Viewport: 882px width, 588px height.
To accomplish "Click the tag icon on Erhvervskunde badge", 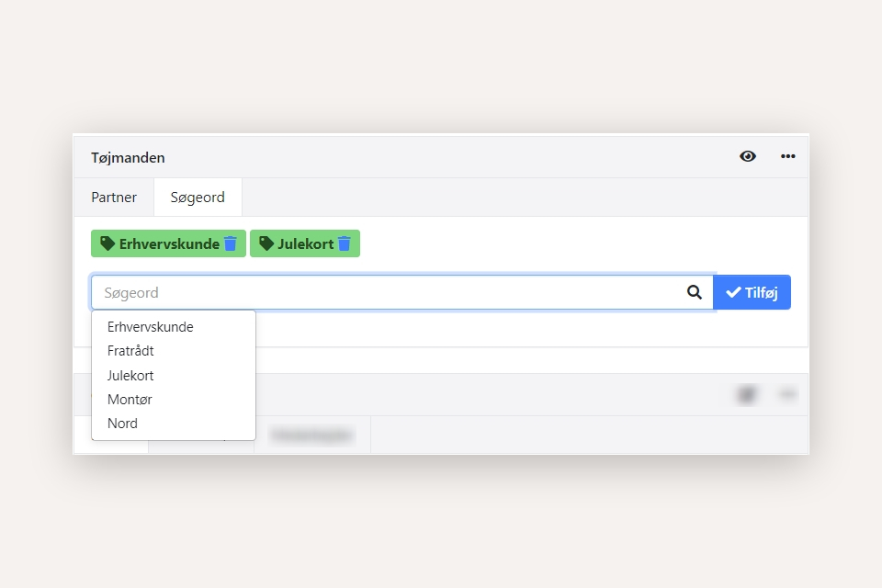I will tap(107, 243).
